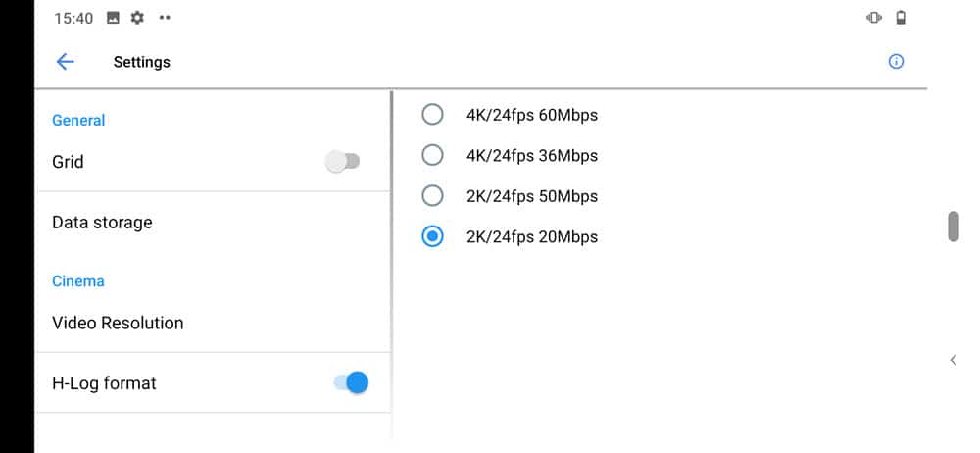Viewport: 980px width, 453px height.
Task: Open the Video Resolution setting
Action: [118, 323]
